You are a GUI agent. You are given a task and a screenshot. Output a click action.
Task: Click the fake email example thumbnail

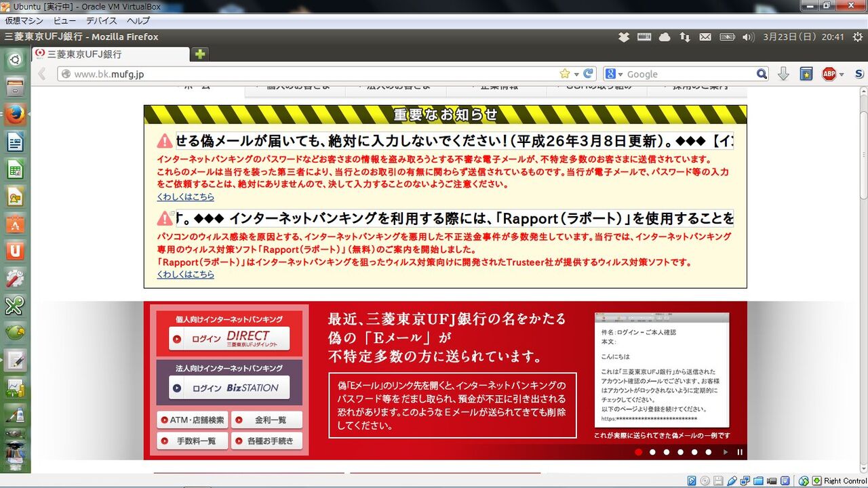662,370
